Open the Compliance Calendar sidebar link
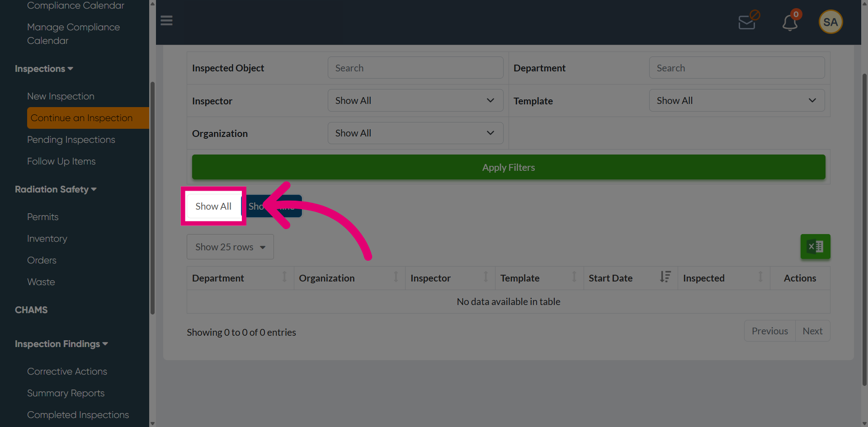This screenshot has width=868, height=427. [75, 5]
